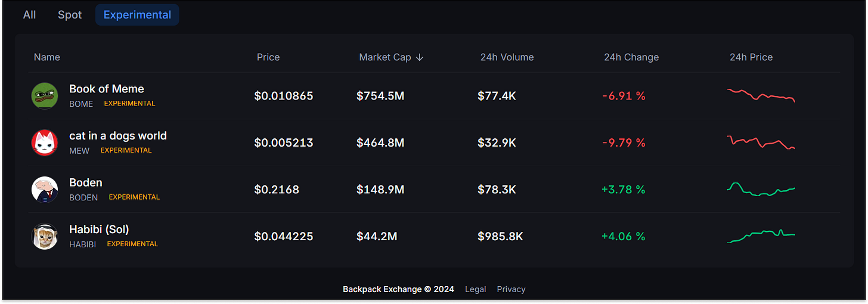This screenshot has width=868, height=304.
Task: Click the Book of Meme sparkline chart
Action: click(761, 95)
